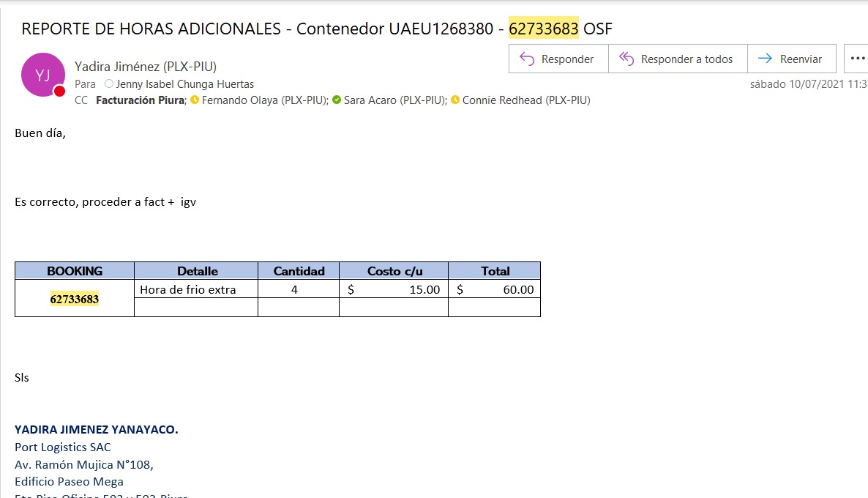Click Connie Redhead's away status icon
The height and width of the screenshot is (498, 868).
(455, 100)
